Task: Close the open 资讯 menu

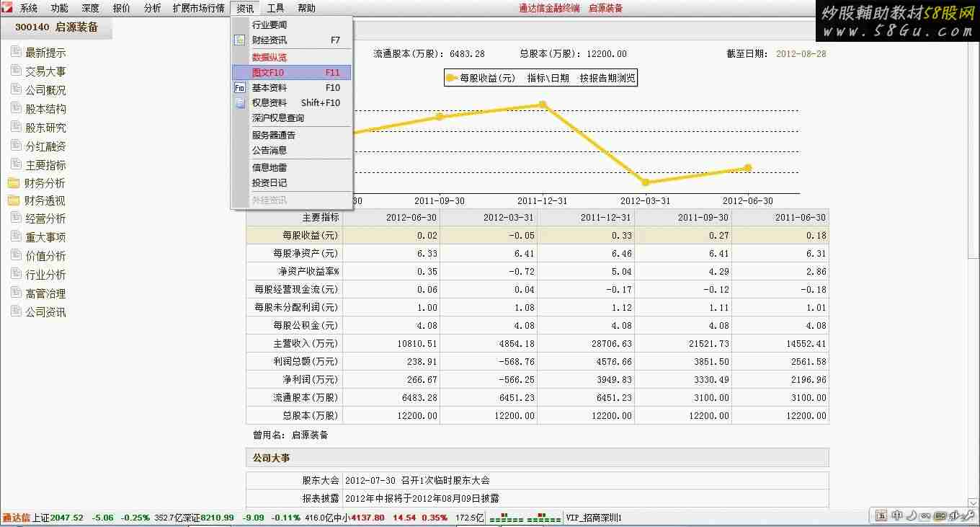Action: [x=245, y=9]
